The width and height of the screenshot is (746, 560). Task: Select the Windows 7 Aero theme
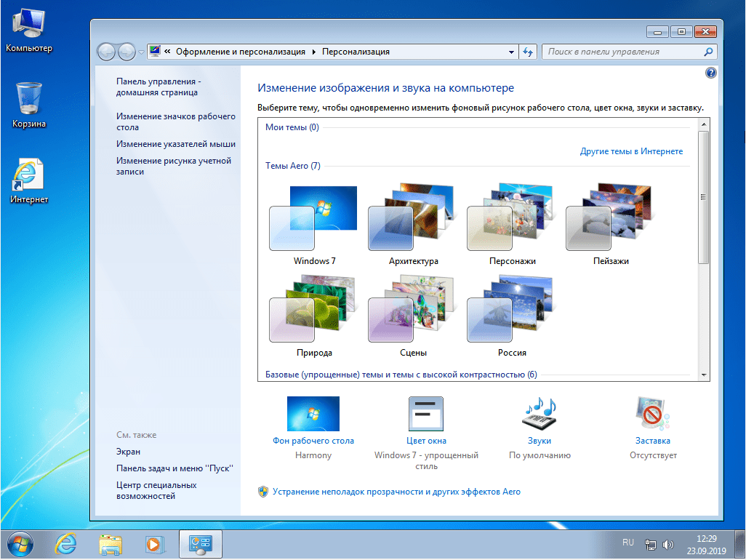pos(313,225)
